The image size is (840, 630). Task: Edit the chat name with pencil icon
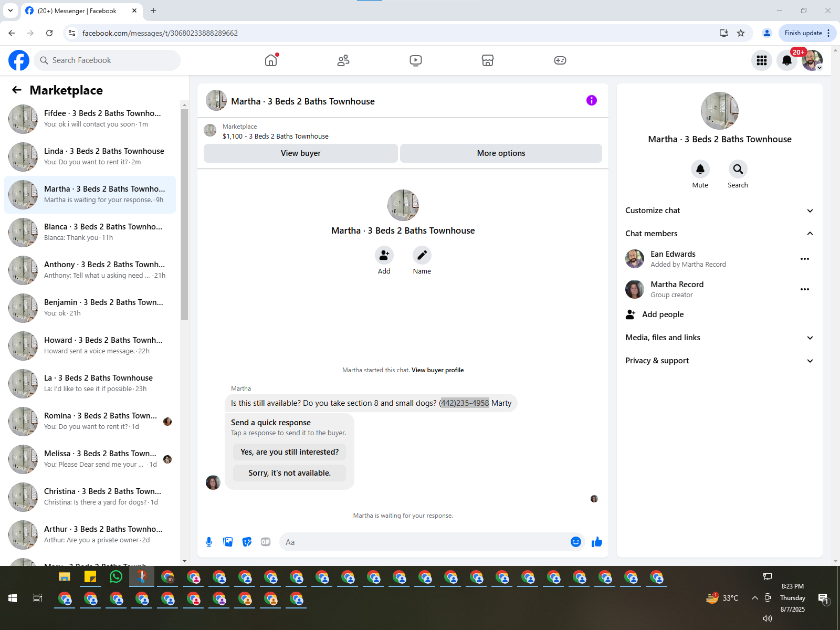422,255
